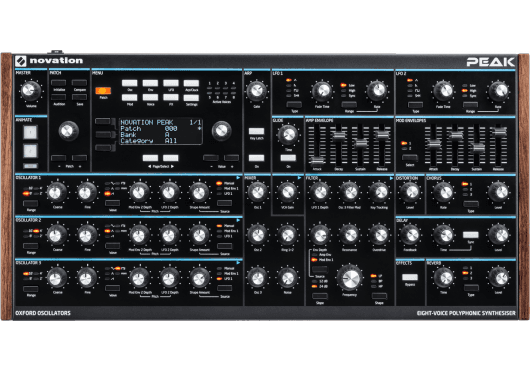Open the Voice menu page
530x371 pixels.
pyautogui.click(x=150, y=98)
